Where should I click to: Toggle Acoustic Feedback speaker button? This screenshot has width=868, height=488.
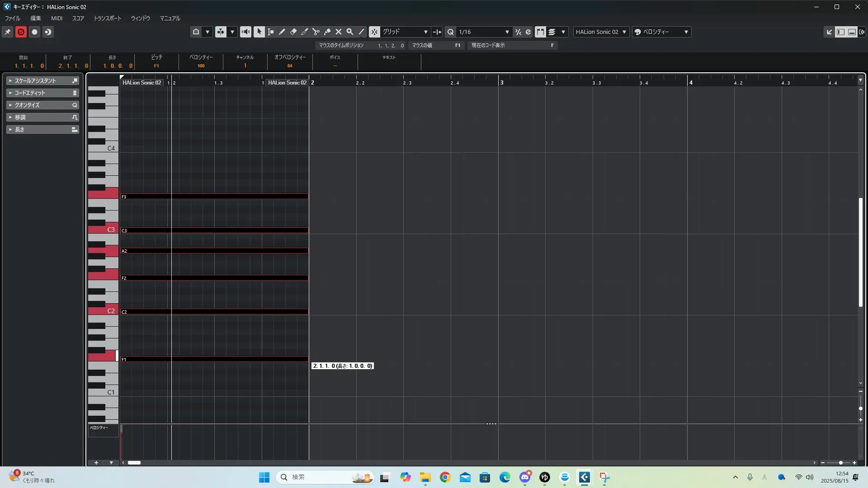click(x=245, y=32)
